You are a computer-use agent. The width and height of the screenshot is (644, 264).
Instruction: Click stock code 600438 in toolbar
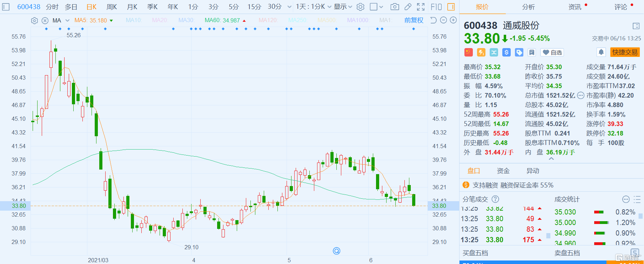point(29,7)
